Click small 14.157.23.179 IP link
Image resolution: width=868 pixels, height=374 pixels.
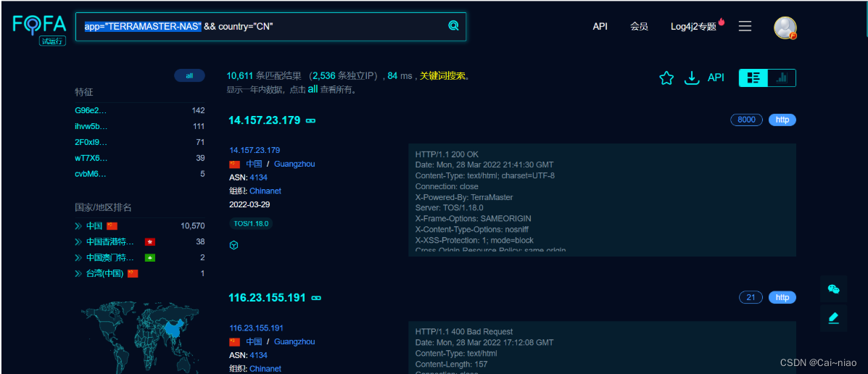click(255, 150)
